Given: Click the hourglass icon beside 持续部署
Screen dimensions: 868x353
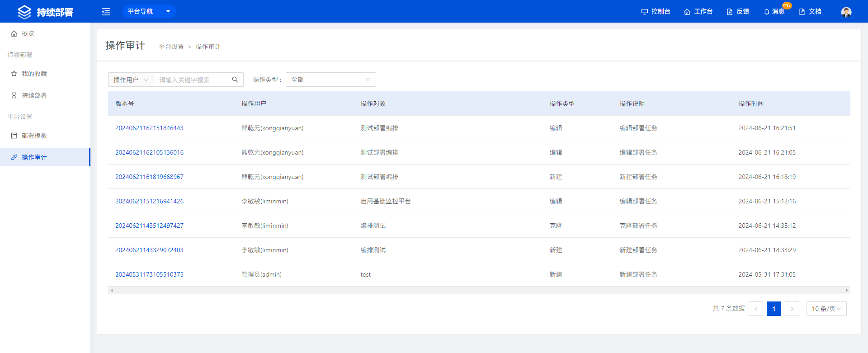Looking at the screenshot, I should pyautogui.click(x=14, y=95).
